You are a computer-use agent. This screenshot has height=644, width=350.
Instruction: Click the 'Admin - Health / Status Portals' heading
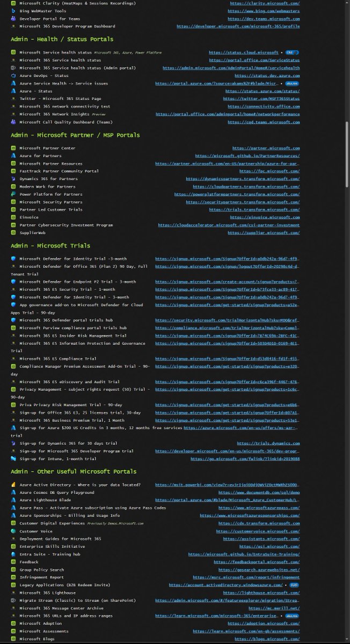click(62, 39)
